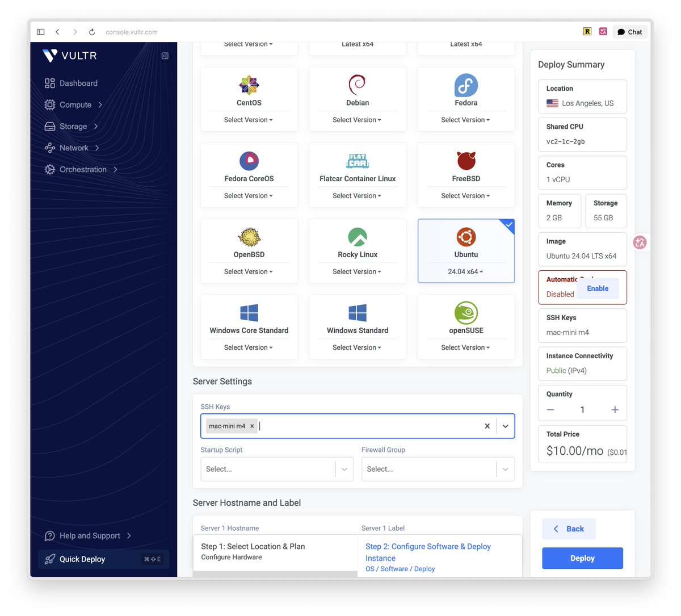This screenshot has width=681, height=616.
Task: Expand the SSH Keys dropdown arrow
Action: (x=506, y=426)
